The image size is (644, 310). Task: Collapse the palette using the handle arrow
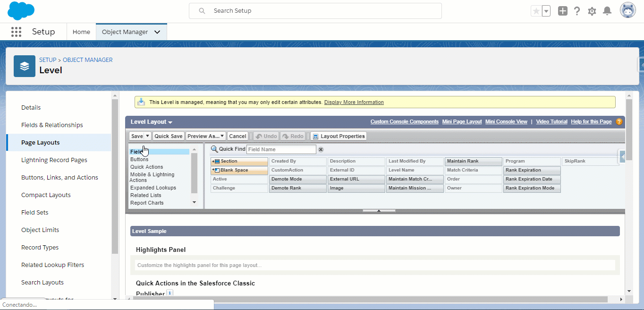pos(379,211)
